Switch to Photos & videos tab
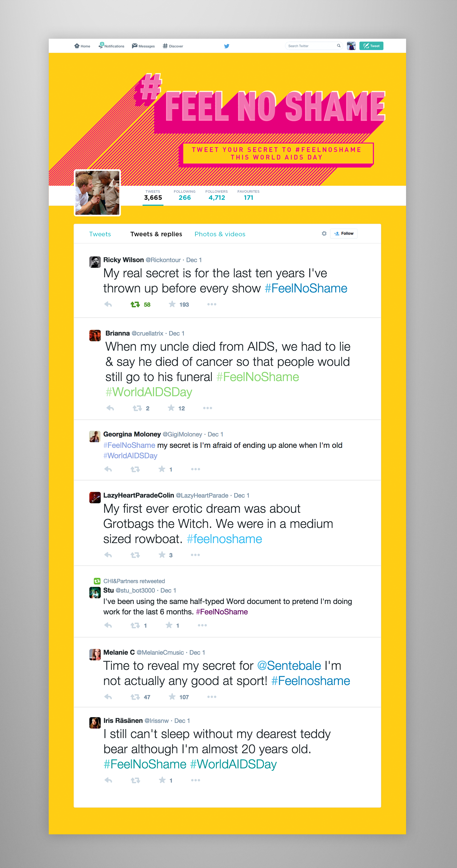The image size is (457, 868). point(220,234)
